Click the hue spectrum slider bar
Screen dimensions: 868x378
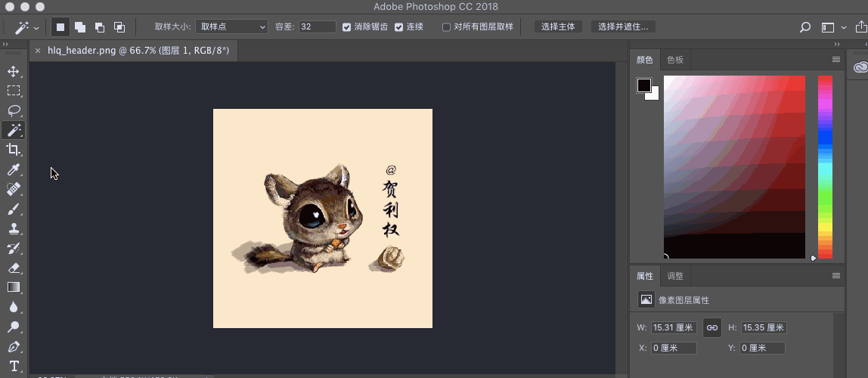pos(825,166)
